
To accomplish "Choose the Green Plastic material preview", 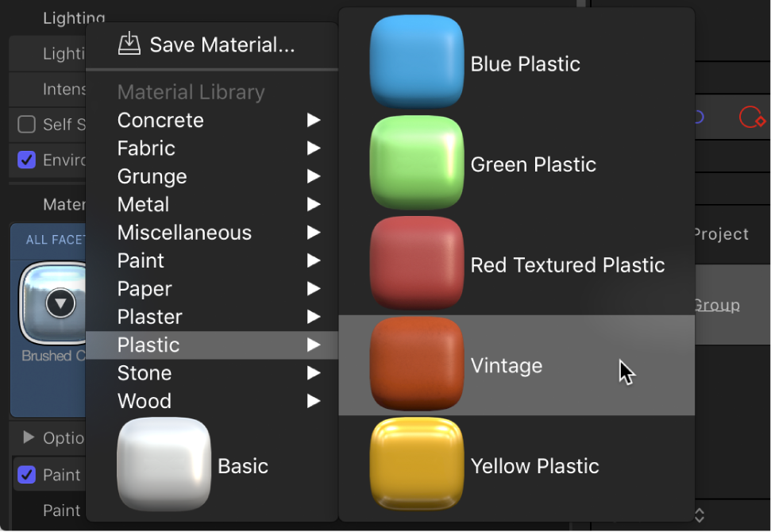I will pyautogui.click(x=416, y=161).
